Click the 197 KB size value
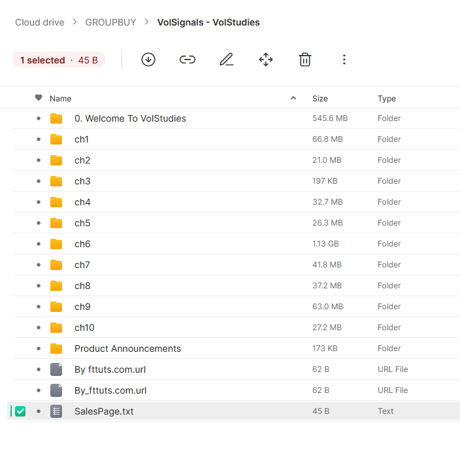This screenshot has width=460, height=476. click(325, 181)
